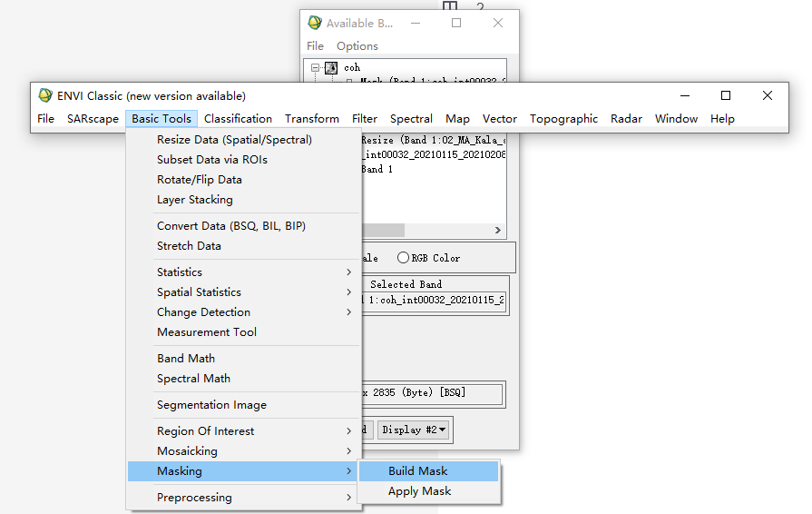Screen dimensions: 812x514
Task: Open the Spectral menu
Action: [411, 119]
